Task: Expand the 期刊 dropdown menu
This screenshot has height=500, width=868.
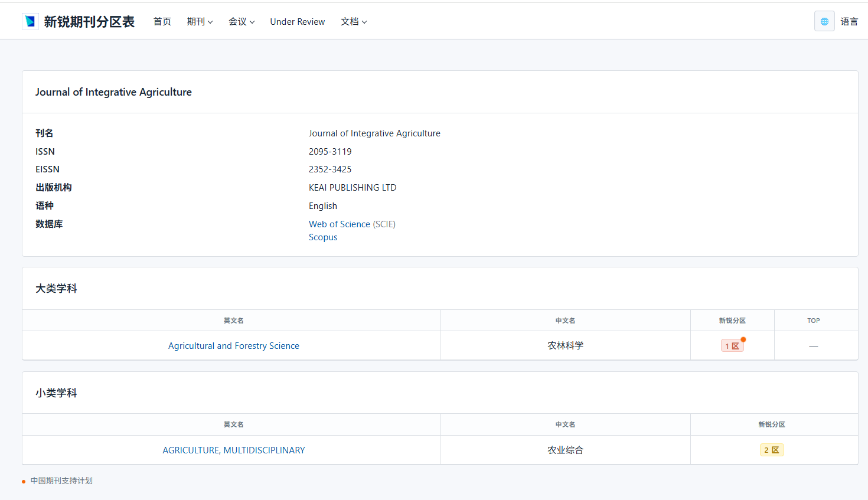Action: point(200,21)
